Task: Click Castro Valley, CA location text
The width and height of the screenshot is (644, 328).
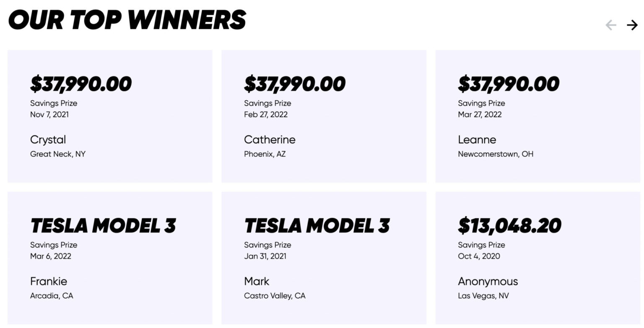Action: click(x=275, y=296)
